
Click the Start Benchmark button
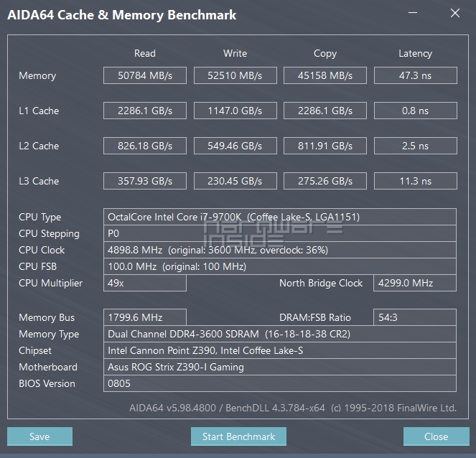point(238,436)
